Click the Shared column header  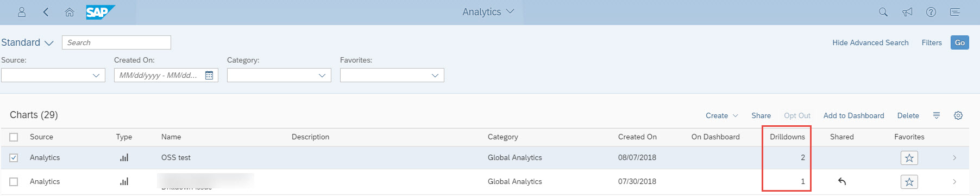tap(841, 137)
